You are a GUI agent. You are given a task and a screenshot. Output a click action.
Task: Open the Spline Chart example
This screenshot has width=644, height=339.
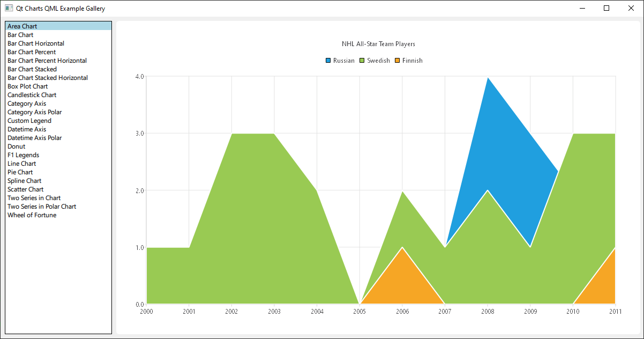tap(24, 180)
